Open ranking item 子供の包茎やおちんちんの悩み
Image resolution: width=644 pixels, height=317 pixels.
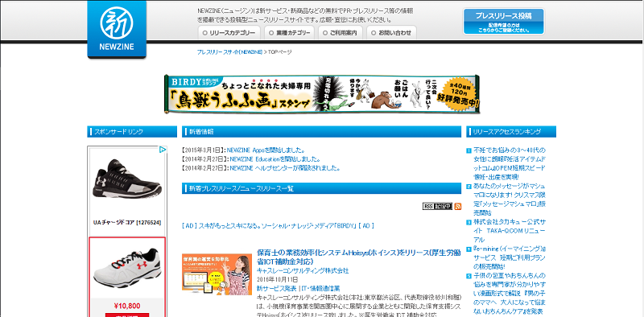(510, 294)
